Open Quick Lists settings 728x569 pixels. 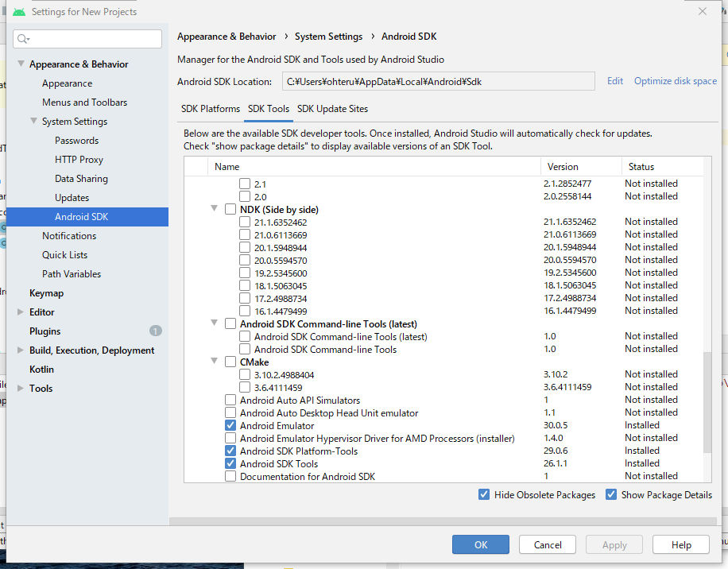point(64,254)
